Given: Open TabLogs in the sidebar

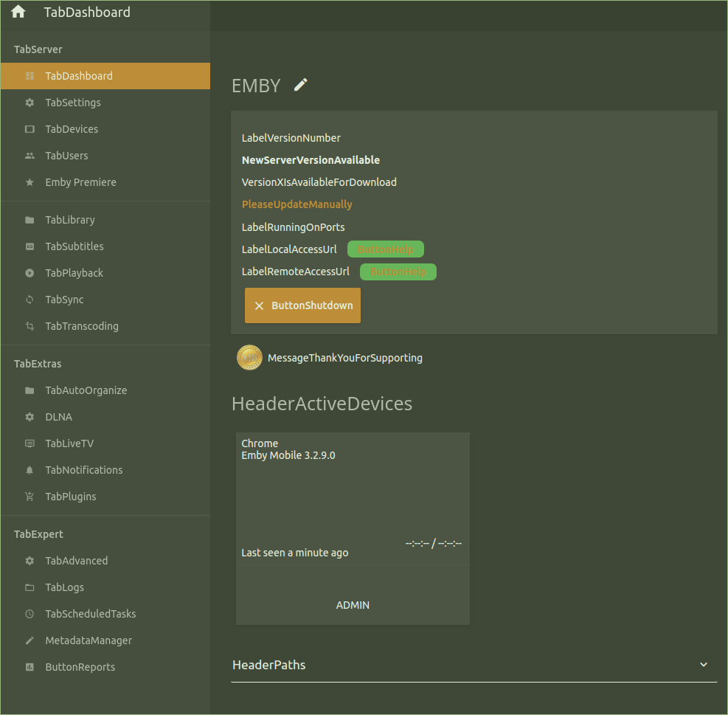Looking at the screenshot, I should point(105,587).
